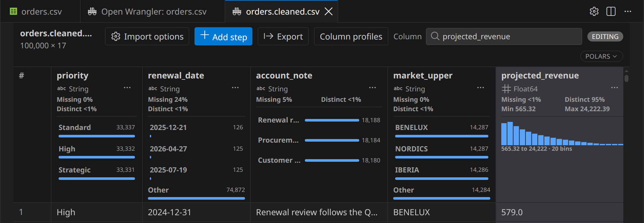Open the more actions ellipsis in tab bar
The height and width of the screenshot is (223, 644).
click(x=628, y=11)
